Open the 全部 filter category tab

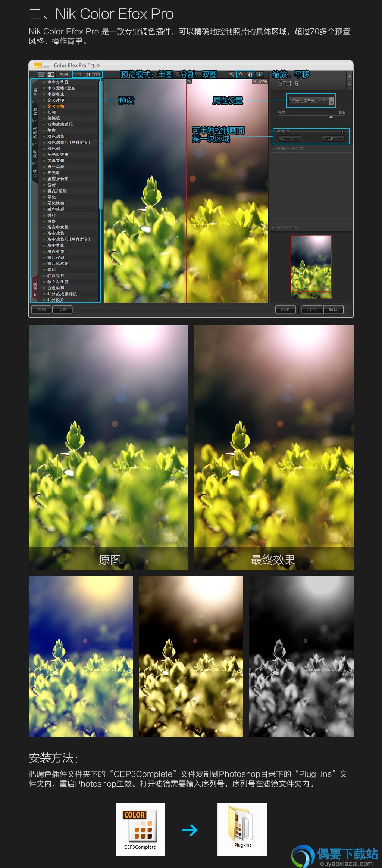(x=35, y=92)
